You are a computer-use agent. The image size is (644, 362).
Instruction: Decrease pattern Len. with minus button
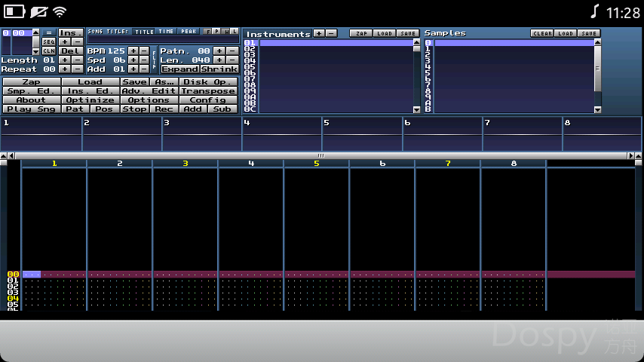click(232, 60)
